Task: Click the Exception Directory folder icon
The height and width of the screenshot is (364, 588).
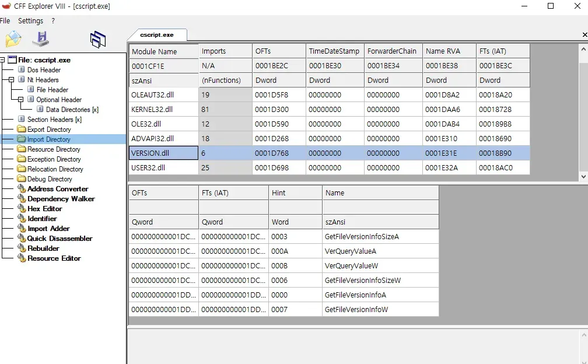Action: (x=22, y=159)
